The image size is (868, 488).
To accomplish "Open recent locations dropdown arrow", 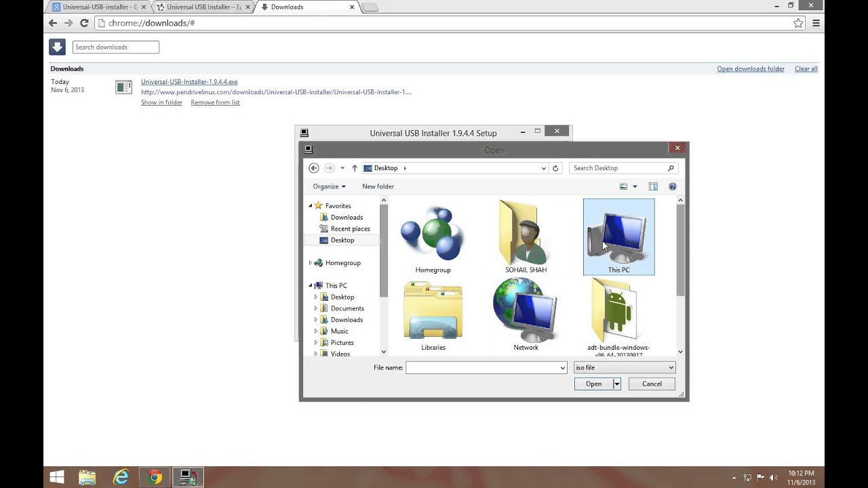I will [x=342, y=168].
